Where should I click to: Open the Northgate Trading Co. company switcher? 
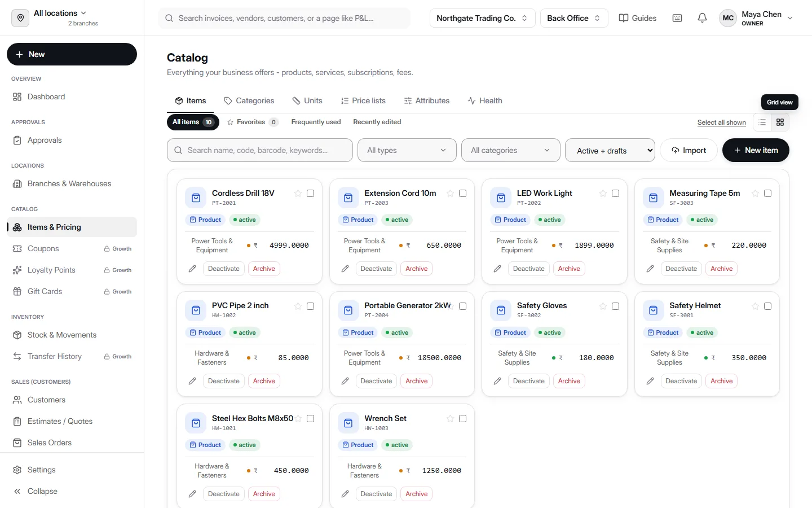pos(482,18)
